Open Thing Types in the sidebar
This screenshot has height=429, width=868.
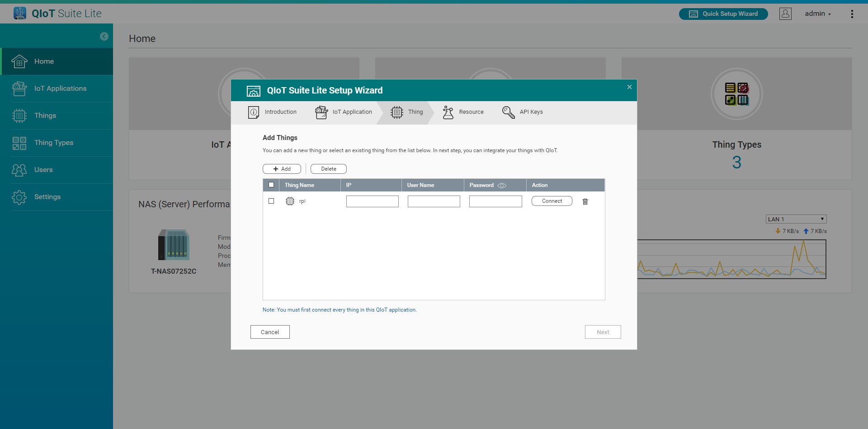pyautogui.click(x=53, y=143)
